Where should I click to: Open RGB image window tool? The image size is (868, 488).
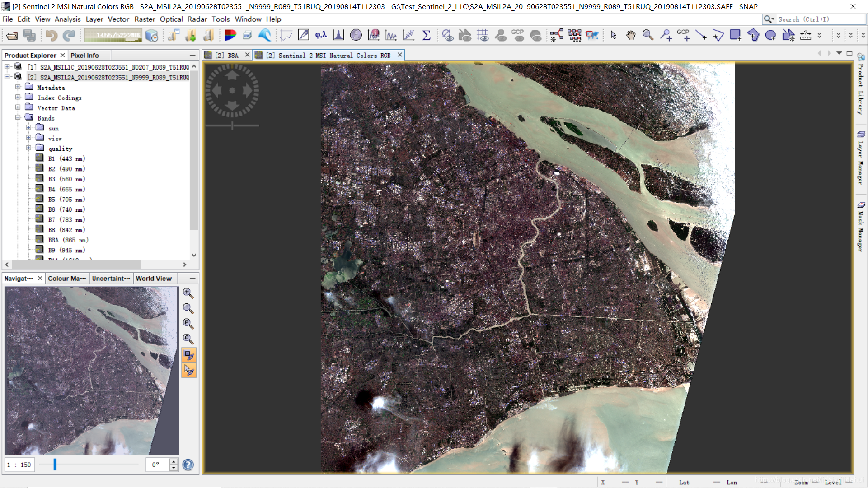230,35
